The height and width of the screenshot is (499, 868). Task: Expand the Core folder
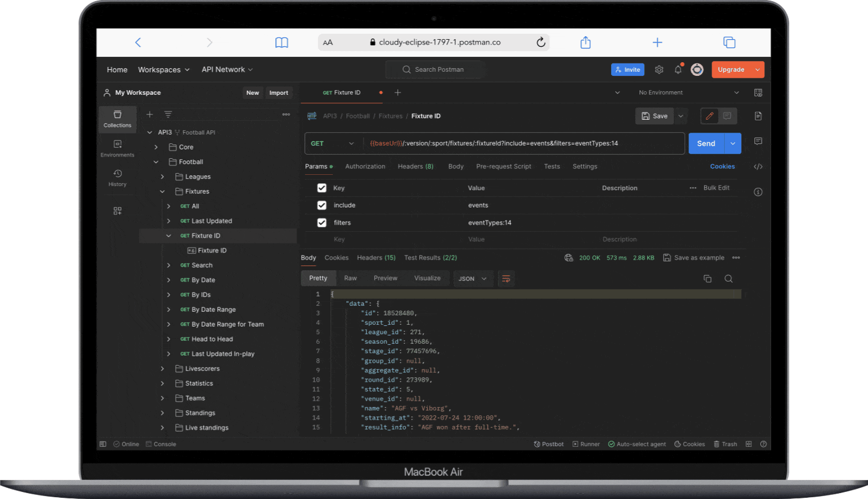(x=156, y=147)
